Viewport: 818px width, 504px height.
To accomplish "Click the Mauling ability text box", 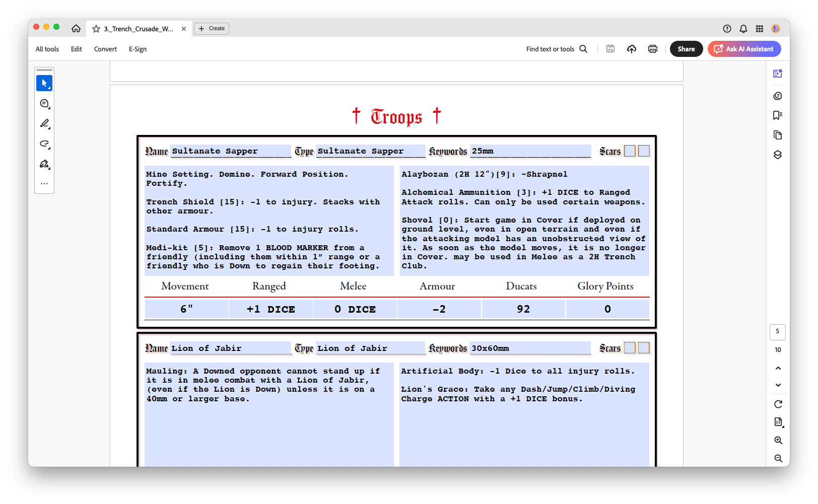I will 269,415.
